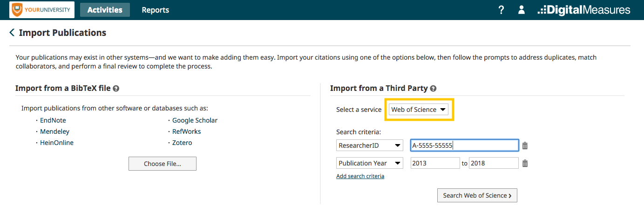This screenshot has height=221, width=644.
Task: Delete the ResearcherID search criteria row
Action: 525,145
